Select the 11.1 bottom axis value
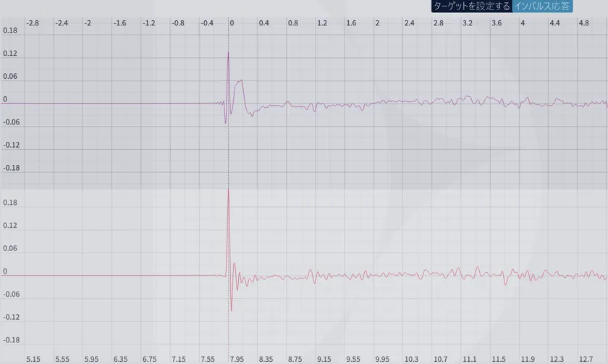608x364 pixels. click(x=469, y=359)
